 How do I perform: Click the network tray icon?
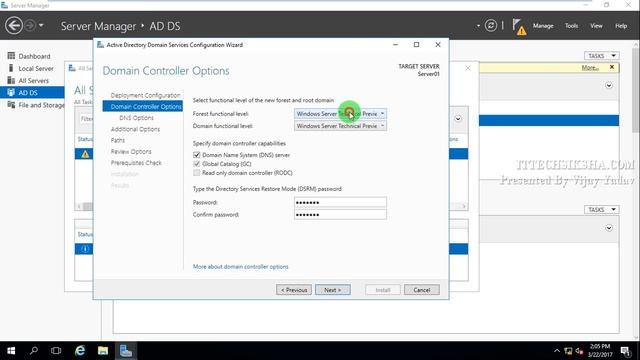pos(568,351)
